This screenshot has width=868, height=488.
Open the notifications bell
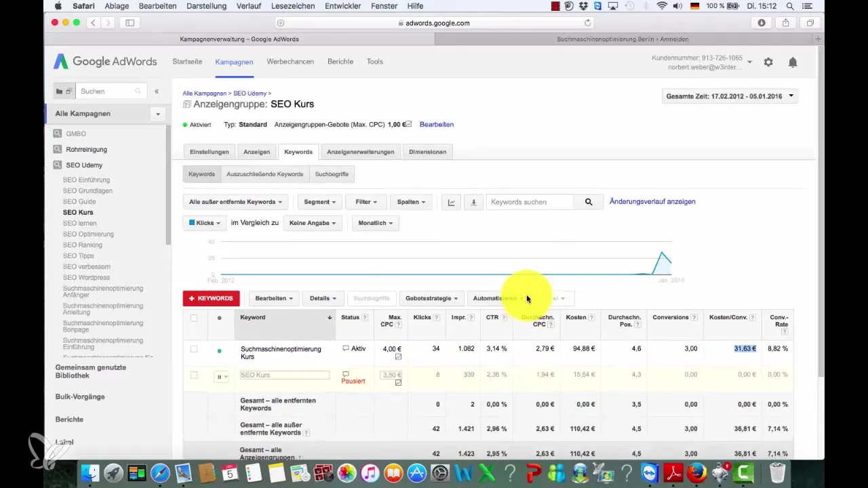pyautogui.click(x=793, y=62)
